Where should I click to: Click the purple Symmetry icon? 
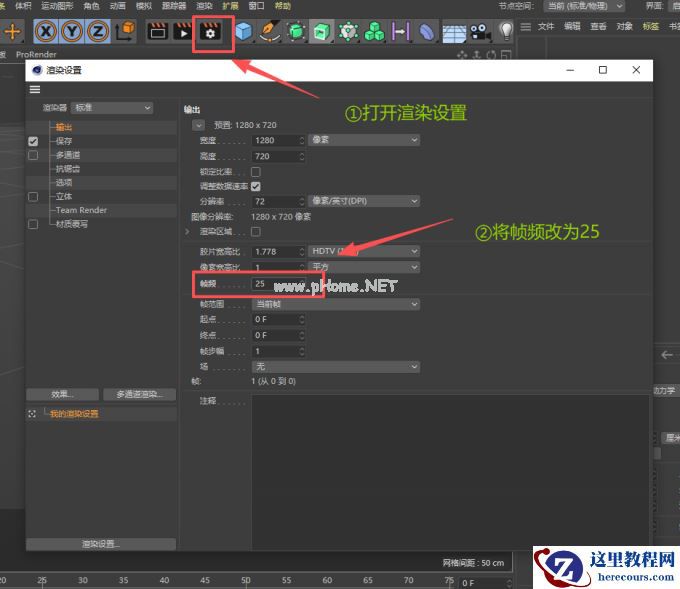pyautogui.click(x=400, y=31)
